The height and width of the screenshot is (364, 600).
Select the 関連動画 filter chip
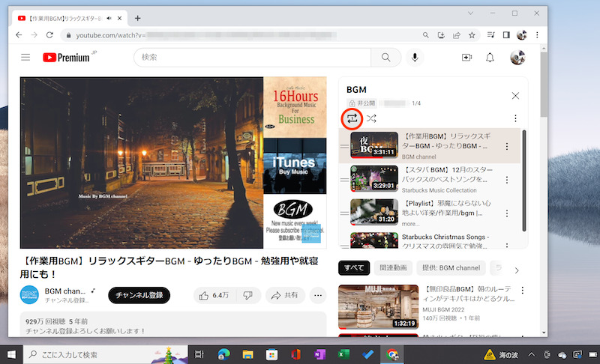[392, 268]
